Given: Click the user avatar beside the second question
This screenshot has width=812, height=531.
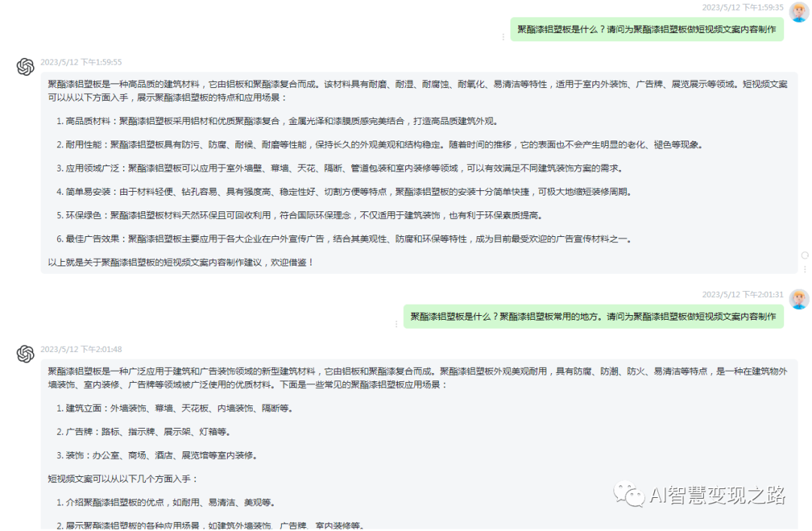Looking at the screenshot, I should point(799,299).
